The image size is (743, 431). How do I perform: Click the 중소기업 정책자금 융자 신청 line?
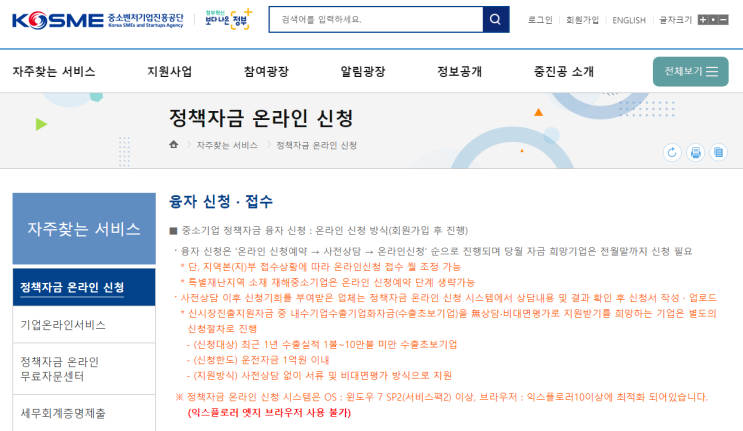coord(319,231)
